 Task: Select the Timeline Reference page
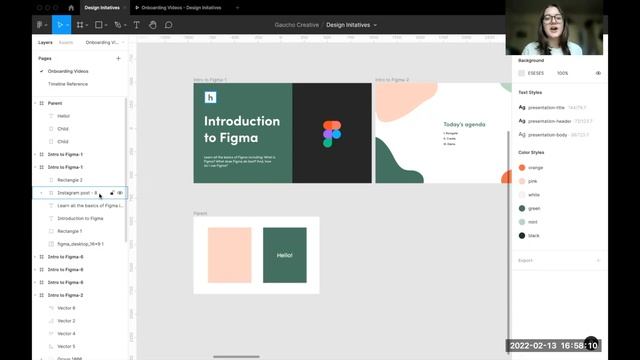(68, 84)
